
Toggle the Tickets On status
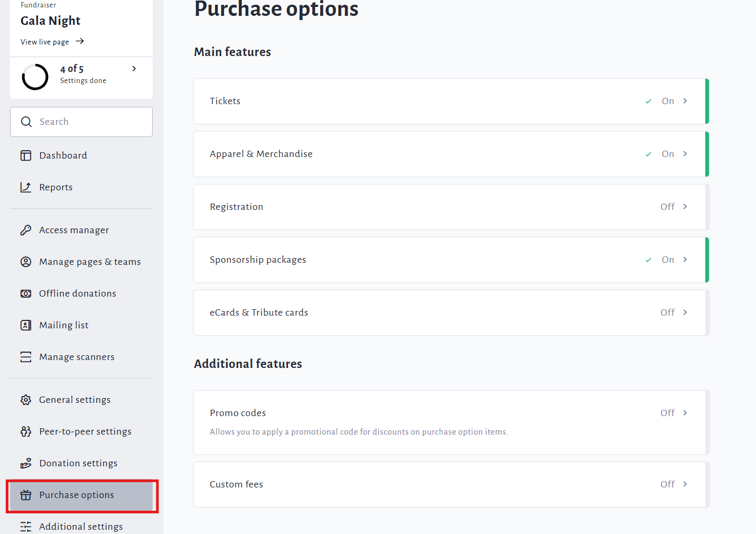667,101
